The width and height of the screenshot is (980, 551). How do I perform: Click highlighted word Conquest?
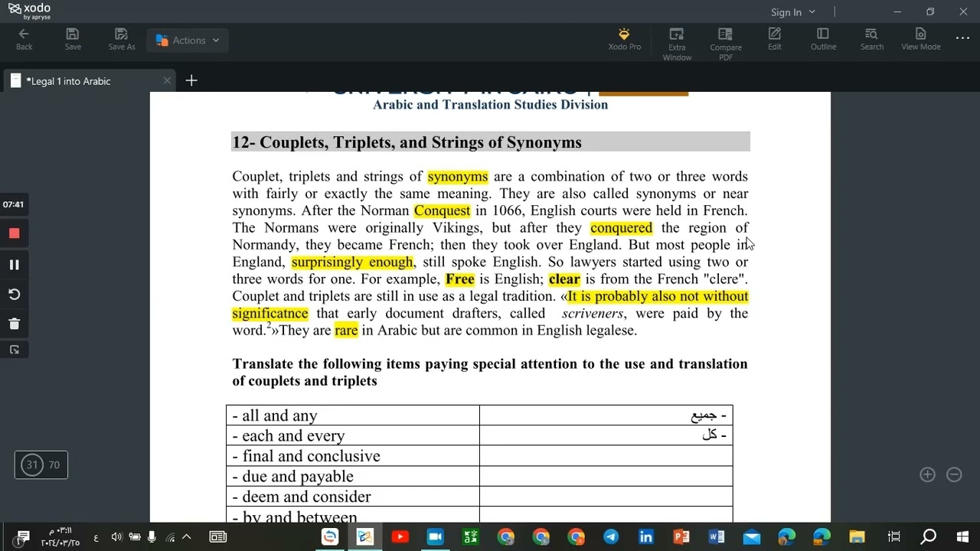click(442, 210)
